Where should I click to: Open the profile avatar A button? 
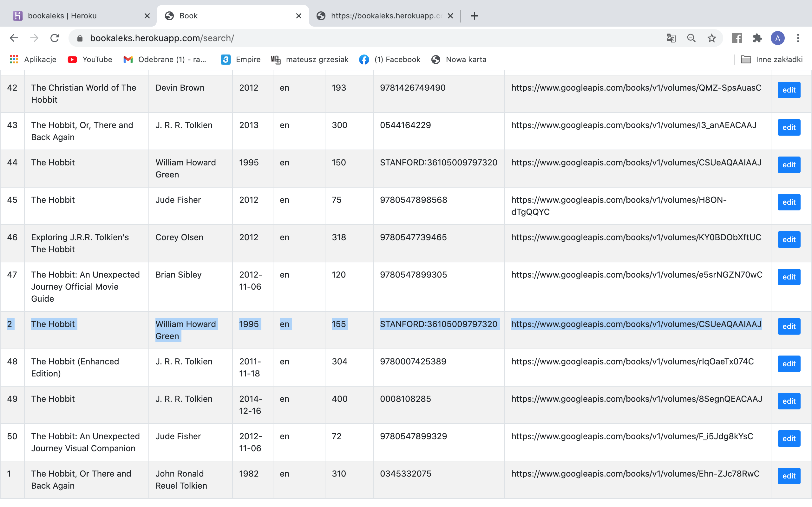tap(777, 38)
